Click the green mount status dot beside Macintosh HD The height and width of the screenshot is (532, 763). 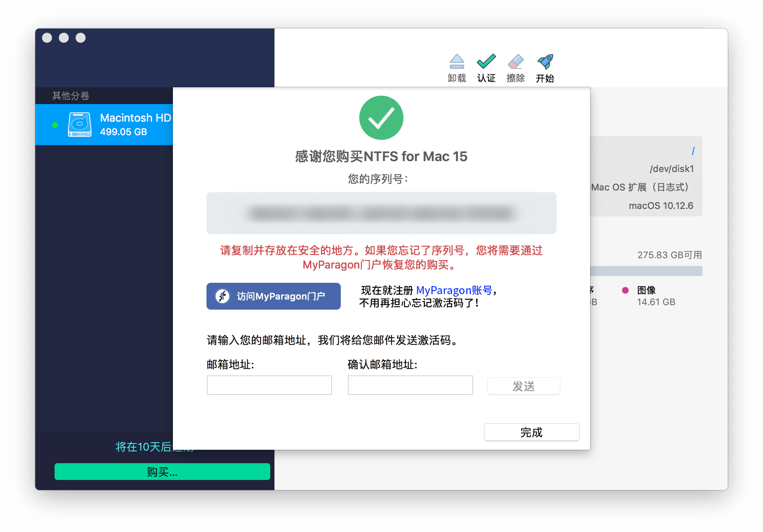coord(55,124)
